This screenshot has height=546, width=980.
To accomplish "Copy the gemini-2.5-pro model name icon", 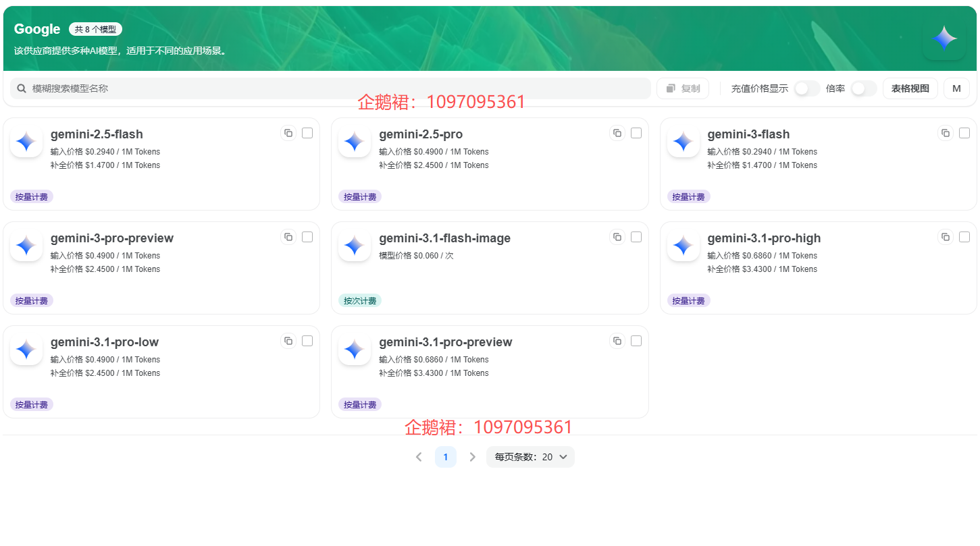I will pos(617,133).
